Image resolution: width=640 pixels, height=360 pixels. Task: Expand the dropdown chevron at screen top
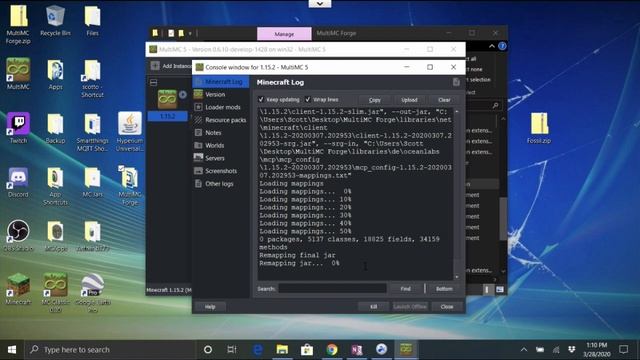320,4
